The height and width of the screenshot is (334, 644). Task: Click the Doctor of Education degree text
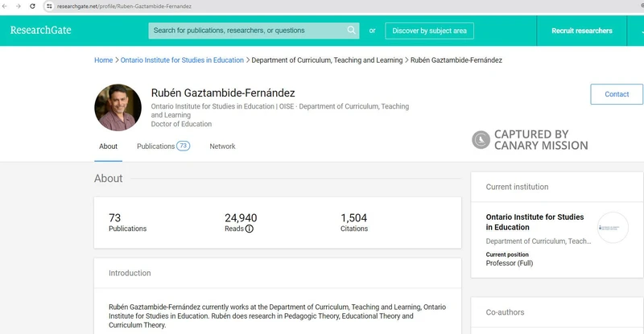point(181,124)
